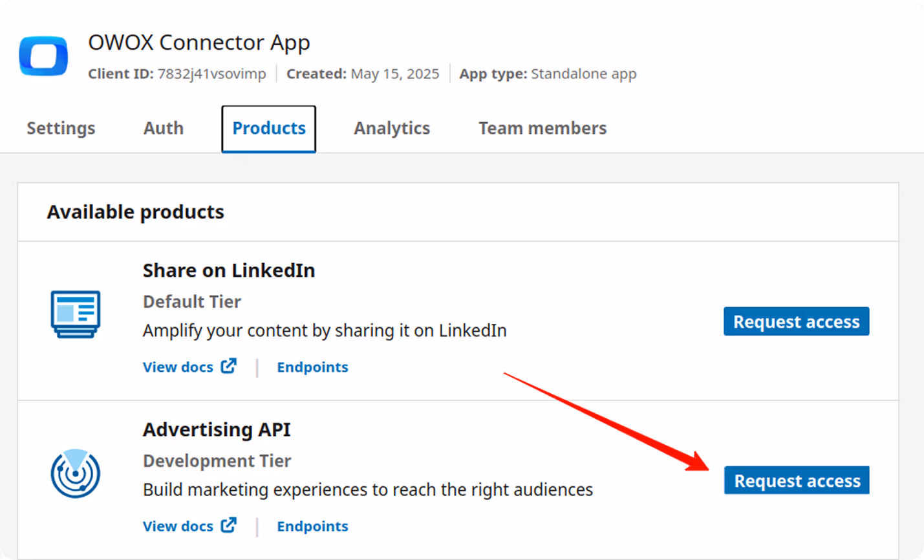The image size is (924, 560).
Task: Open the Auth tab
Action: (x=162, y=128)
